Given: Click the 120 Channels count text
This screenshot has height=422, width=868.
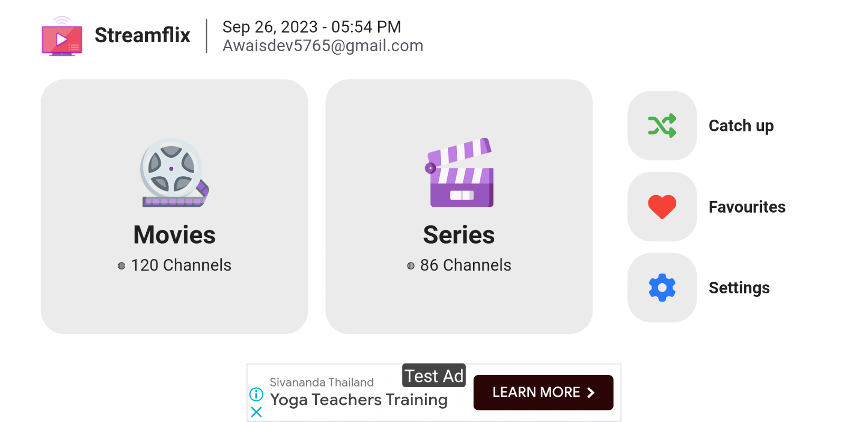Looking at the screenshot, I should pos(181,265).
